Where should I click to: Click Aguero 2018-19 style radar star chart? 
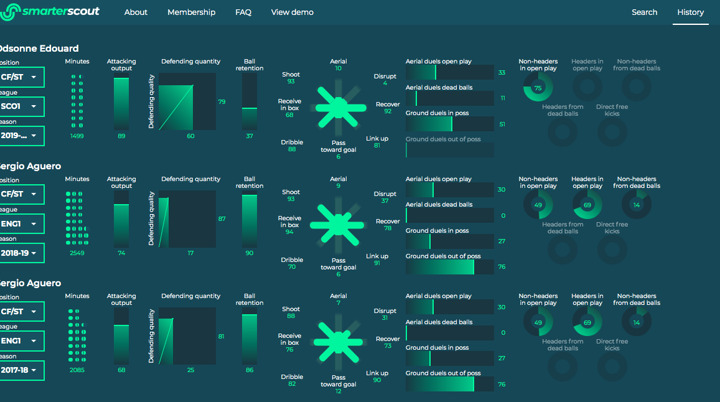(x=338, y=225)
